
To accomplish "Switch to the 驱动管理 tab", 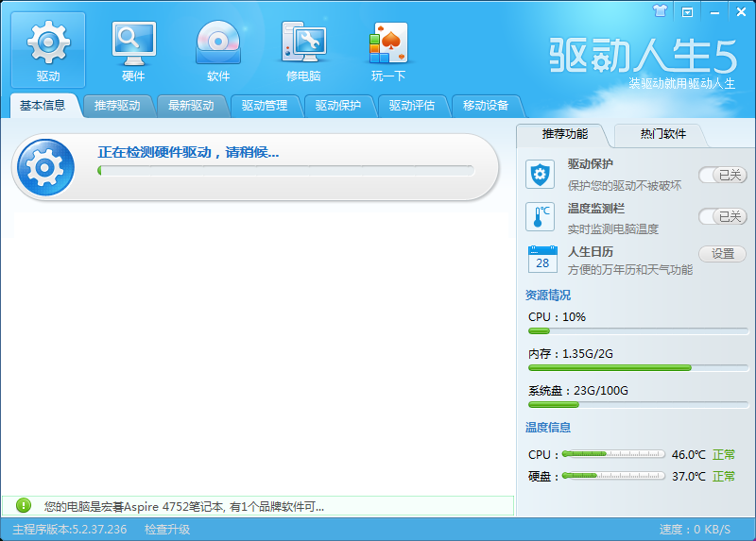I will pyautogui.click(x=265, y=106).
